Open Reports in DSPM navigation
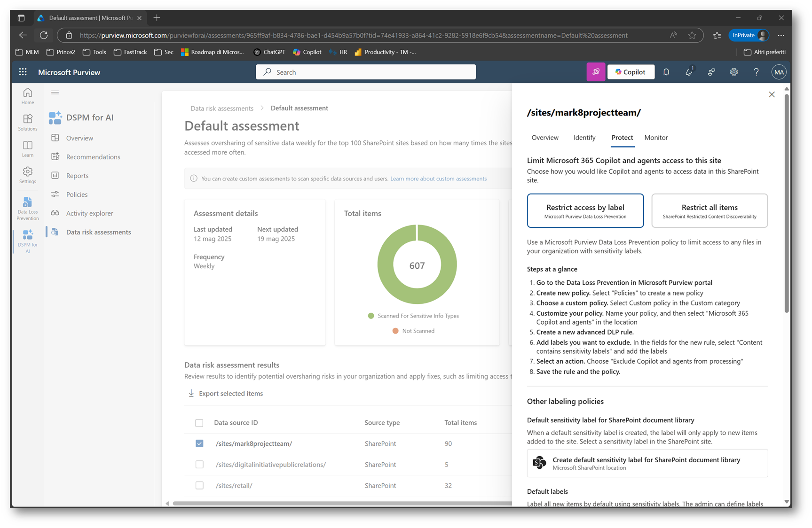 [77, 176]
